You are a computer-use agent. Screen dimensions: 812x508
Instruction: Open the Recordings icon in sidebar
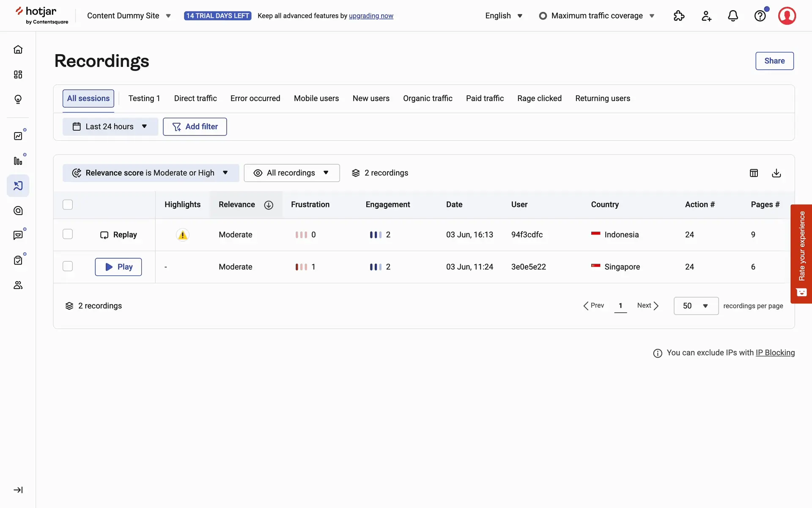click(18, 186)
